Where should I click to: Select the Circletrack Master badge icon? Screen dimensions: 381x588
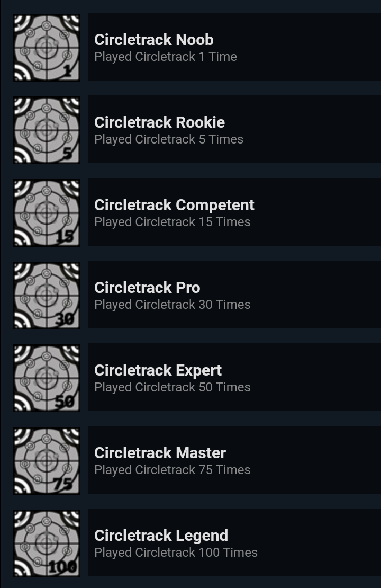coord(47,461)
